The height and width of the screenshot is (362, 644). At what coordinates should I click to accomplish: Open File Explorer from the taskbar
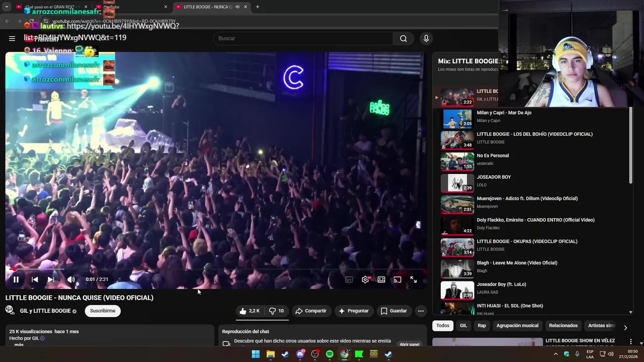(x=271, y=354)
